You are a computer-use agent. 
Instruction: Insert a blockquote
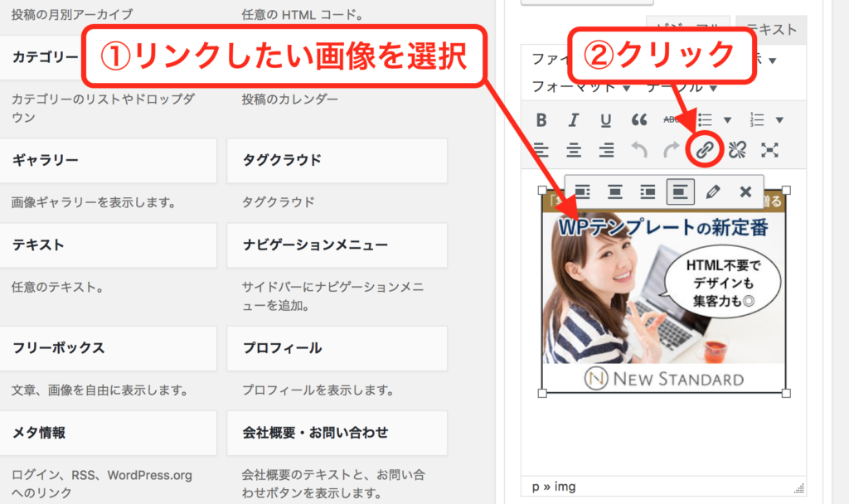pyautogui.click(x=638, y=120)
